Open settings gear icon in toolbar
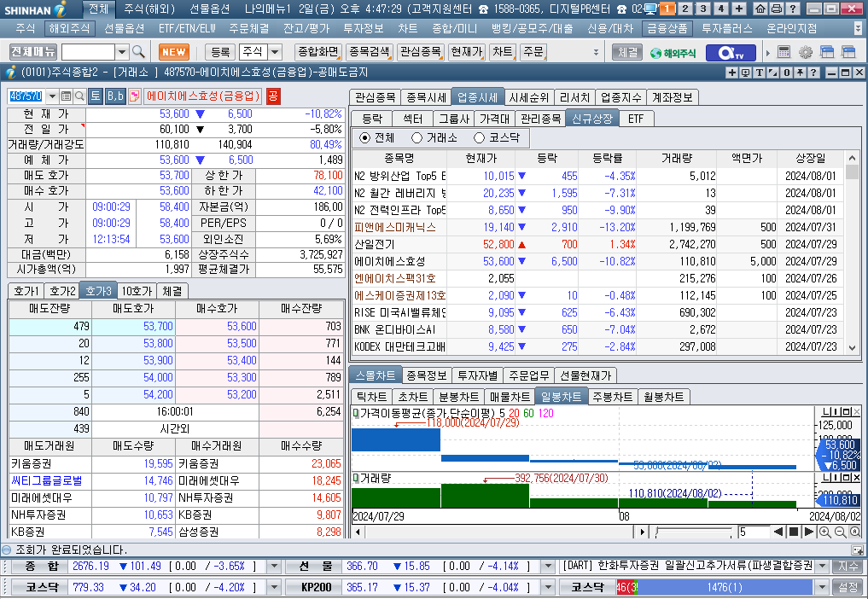Screen dimensions: 868x599 [x=806, y=53]
